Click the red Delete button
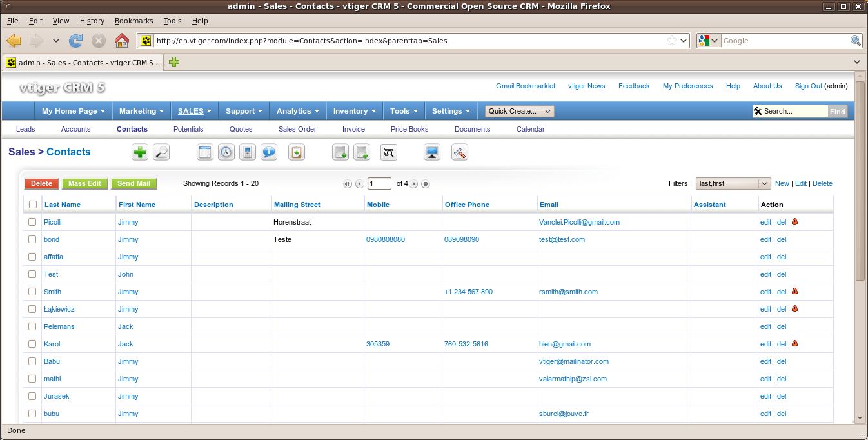 (x=42, y=184)
